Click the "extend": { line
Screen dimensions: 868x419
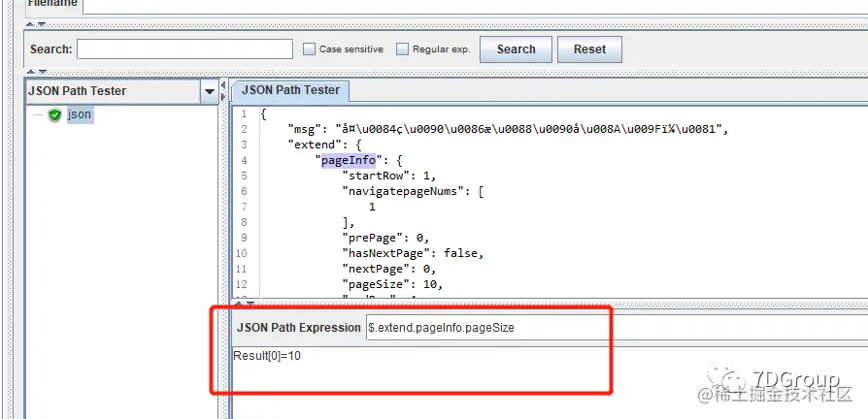324,145
